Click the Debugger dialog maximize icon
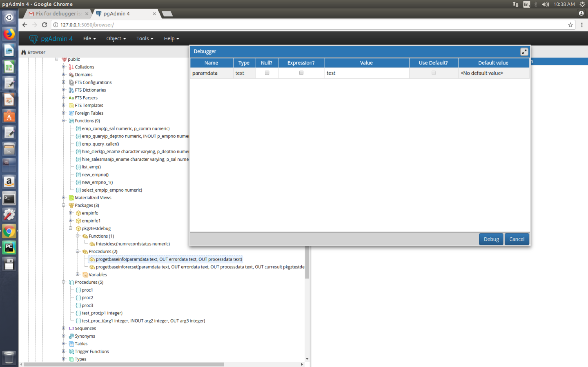This screenshot has height=367, width=588. pyautogui.click(x=524, y=51)
